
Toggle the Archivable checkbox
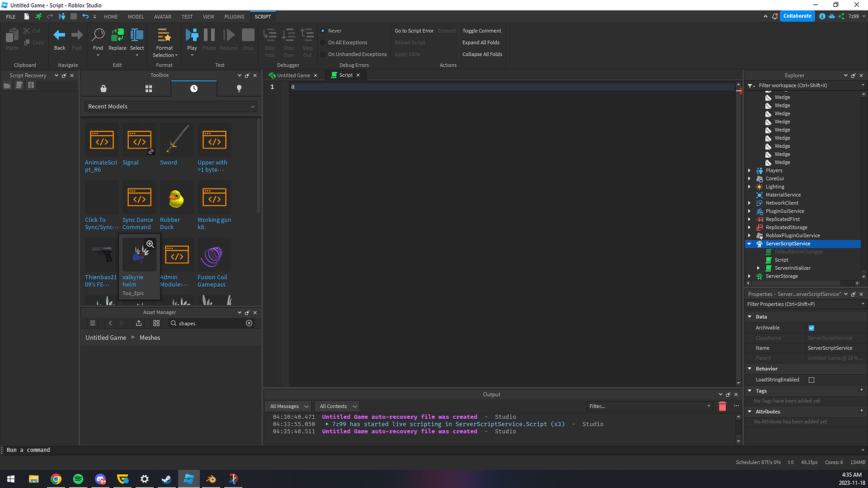pyautogui.click(x=811, y=328)
